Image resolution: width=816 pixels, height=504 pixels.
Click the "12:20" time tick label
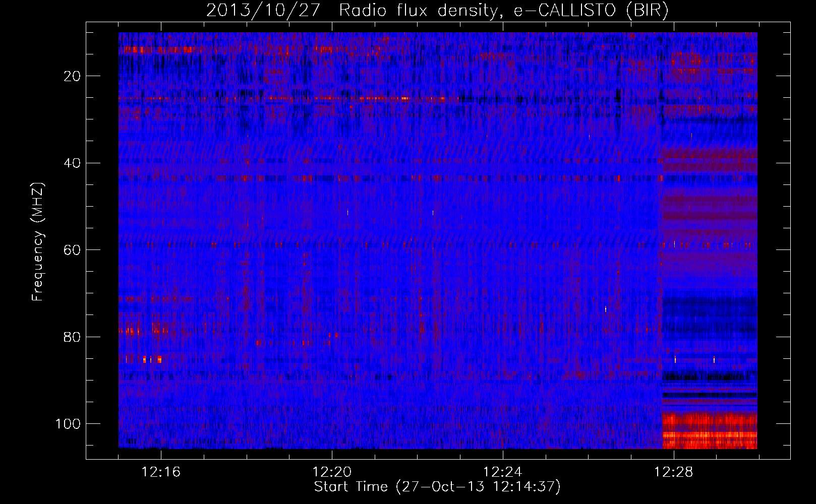[332, 472]
